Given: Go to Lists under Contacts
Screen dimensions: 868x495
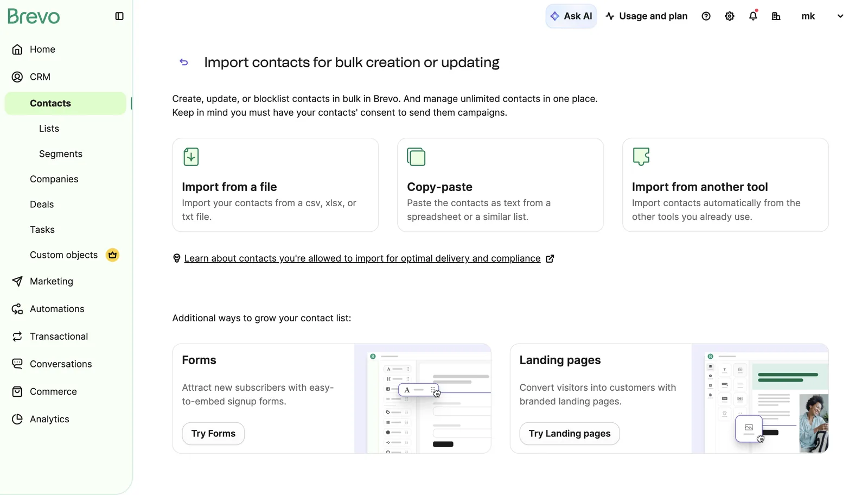Looking at the screenshot, I should pyautogui.click(x=49, y=129).
